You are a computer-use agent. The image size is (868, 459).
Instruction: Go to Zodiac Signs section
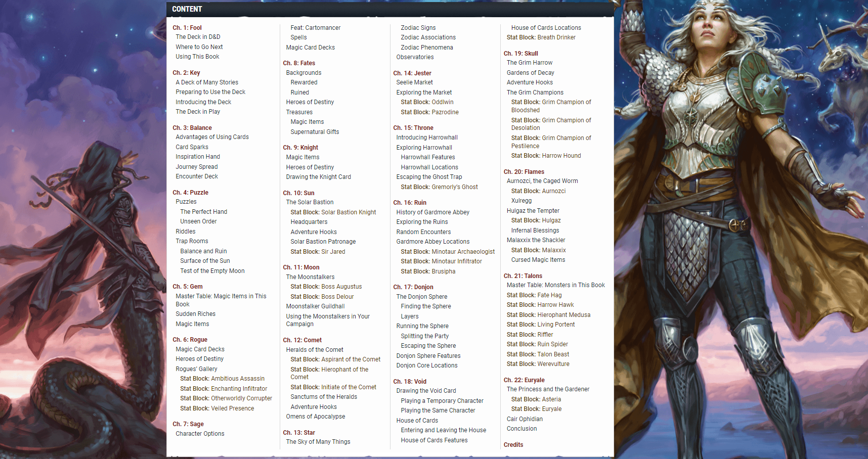(418, 28)
